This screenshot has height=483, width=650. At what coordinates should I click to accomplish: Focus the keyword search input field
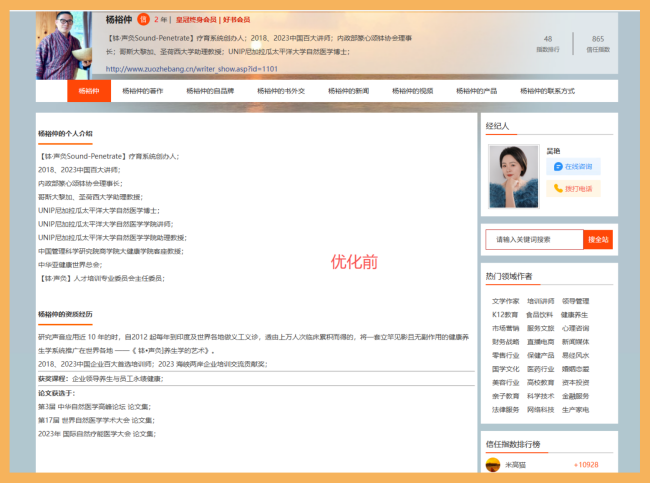coord(533,240)
